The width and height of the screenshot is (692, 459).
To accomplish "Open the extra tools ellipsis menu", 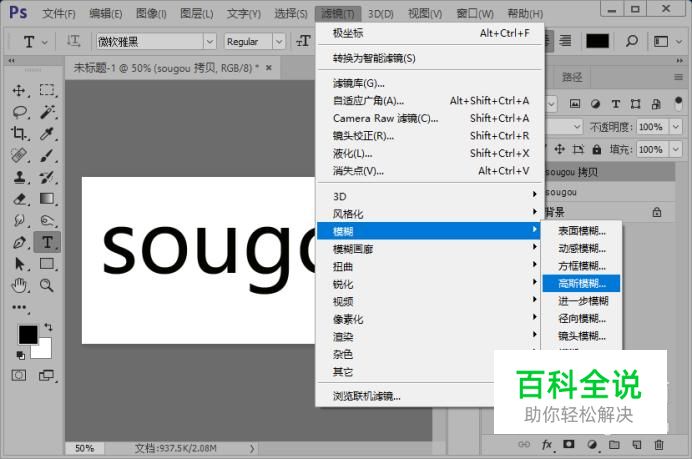I will tap(19, 307).
